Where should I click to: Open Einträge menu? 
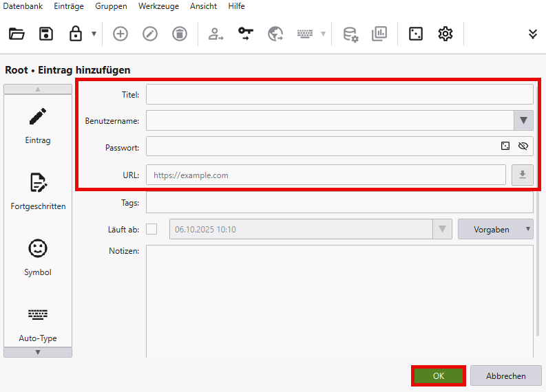(69, 6)
